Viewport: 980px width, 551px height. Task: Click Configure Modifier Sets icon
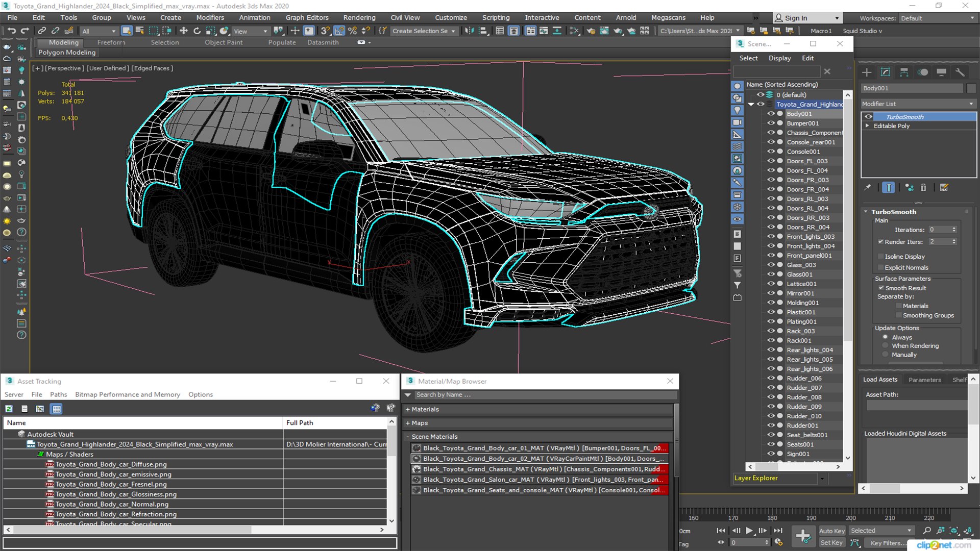[944, 188]
